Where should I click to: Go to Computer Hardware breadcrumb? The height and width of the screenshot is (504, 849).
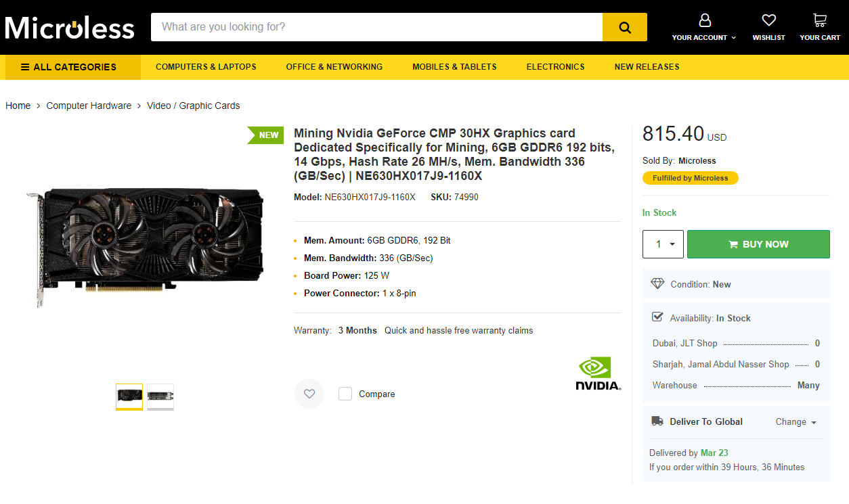click(89, 106)
